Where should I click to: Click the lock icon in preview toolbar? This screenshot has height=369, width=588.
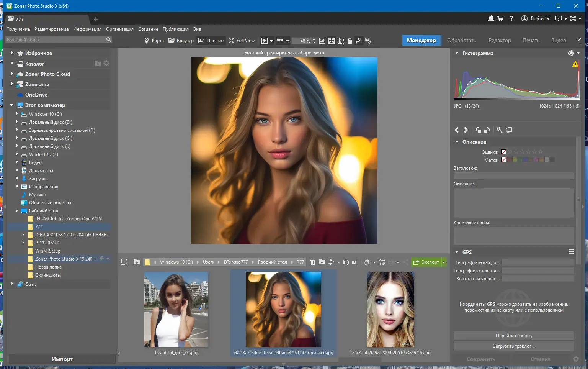click(350, 41)
